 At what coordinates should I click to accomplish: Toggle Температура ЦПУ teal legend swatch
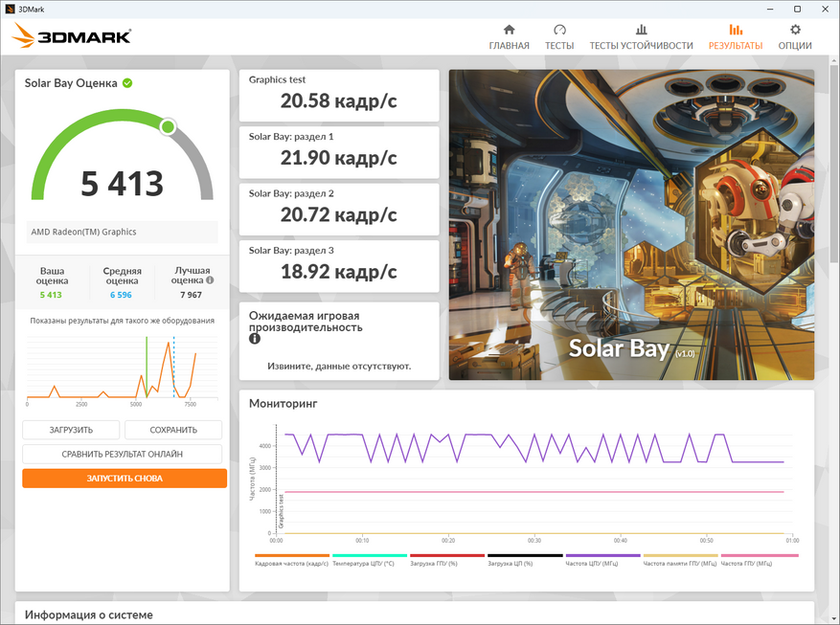coord(370,555)
